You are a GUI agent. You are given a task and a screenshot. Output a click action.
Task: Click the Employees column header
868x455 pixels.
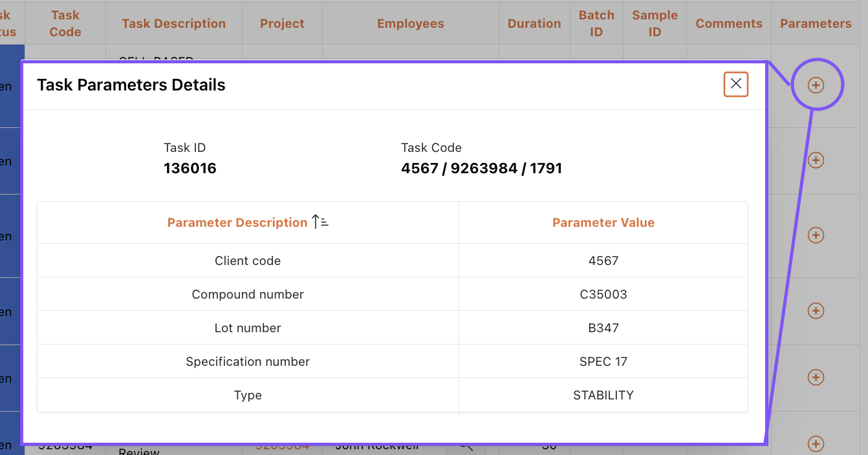click(410, 24)
